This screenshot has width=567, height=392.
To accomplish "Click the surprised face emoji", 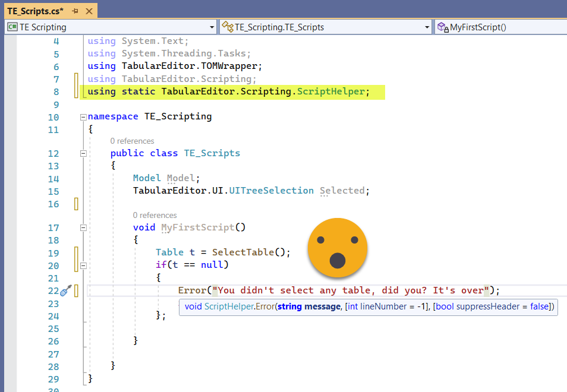I will click(337, 248).
